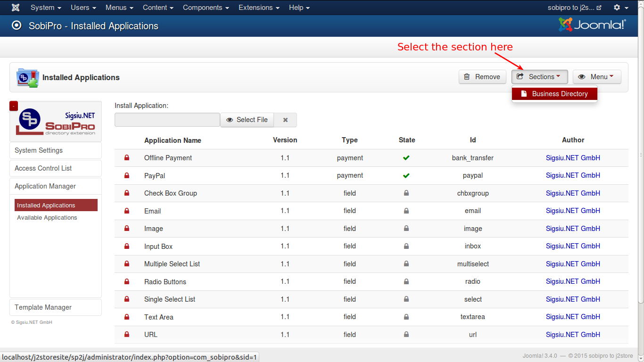The height and width of the screenshot is (362, 644).
Task: Select Installed Applications in sidebar
Action: (56, 205)
